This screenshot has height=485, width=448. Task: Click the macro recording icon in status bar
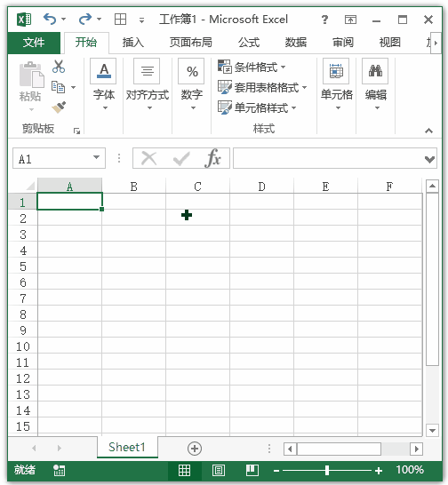59,471
